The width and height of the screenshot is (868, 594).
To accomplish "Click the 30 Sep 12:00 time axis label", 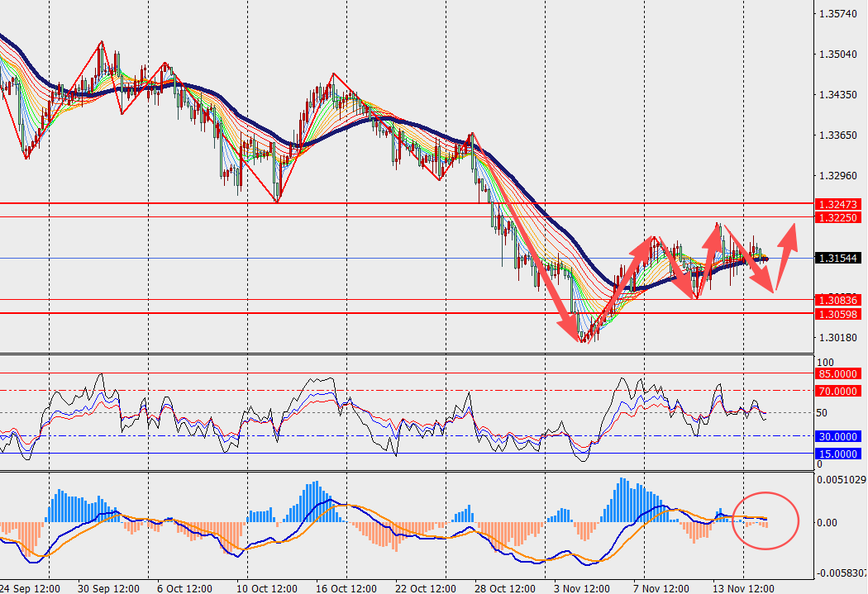I will pyautogui.click(x=109, y=588).
